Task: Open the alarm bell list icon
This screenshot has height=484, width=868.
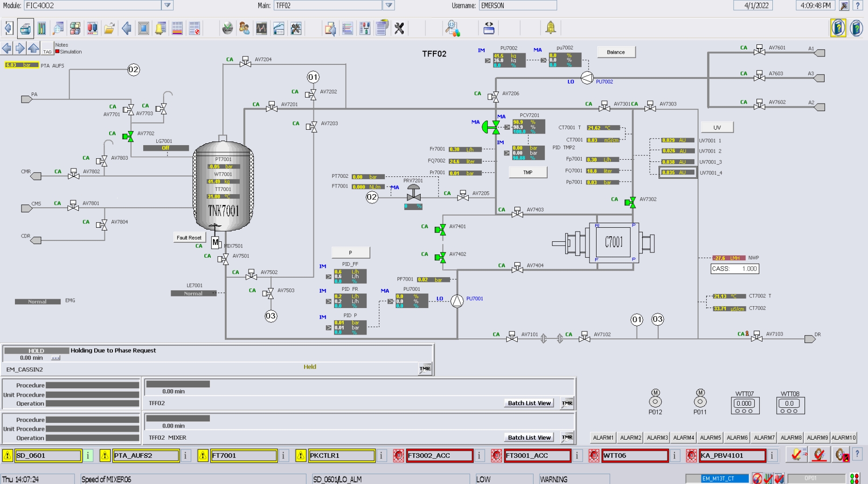Action: tap(160, 28)
